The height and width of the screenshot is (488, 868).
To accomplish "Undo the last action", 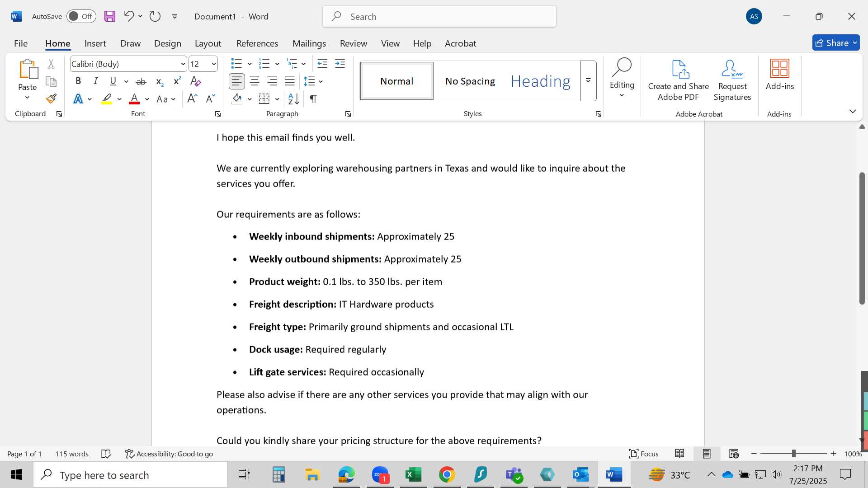I will [128, 16].
